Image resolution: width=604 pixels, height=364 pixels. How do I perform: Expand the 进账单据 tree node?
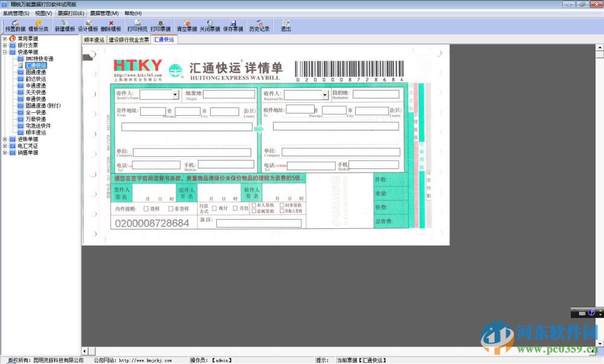[5, 139]
